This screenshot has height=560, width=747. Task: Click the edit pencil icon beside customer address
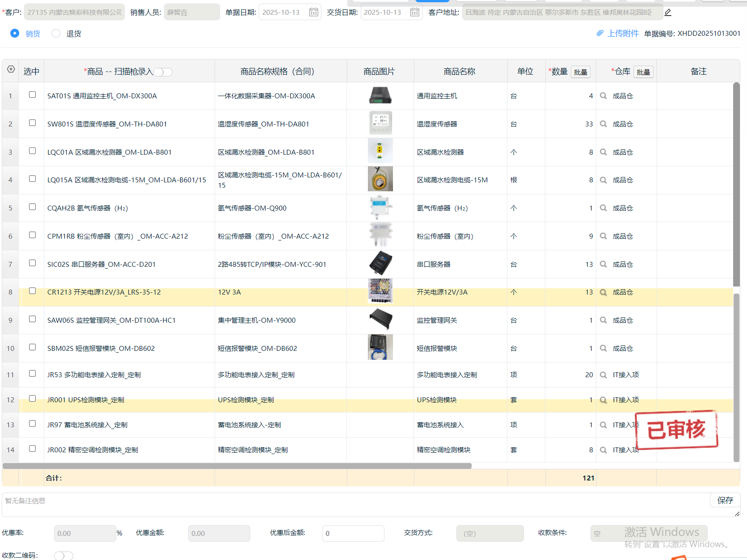click(668, 13)
